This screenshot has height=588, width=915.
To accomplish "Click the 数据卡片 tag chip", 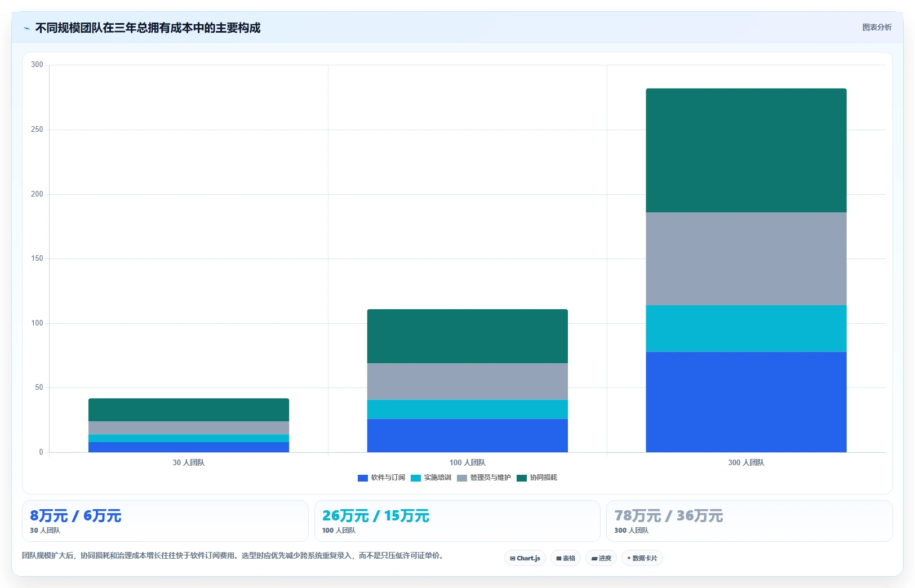I will 642,558.
